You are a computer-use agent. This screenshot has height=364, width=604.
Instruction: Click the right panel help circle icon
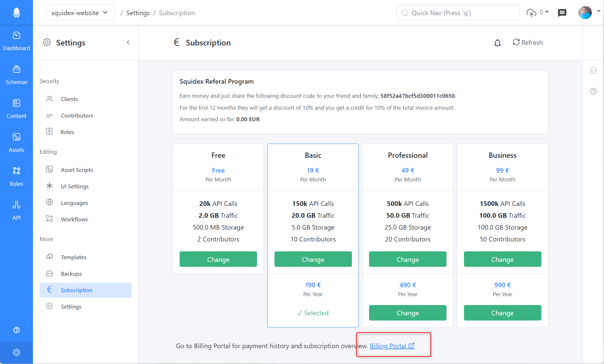[593, 91]
